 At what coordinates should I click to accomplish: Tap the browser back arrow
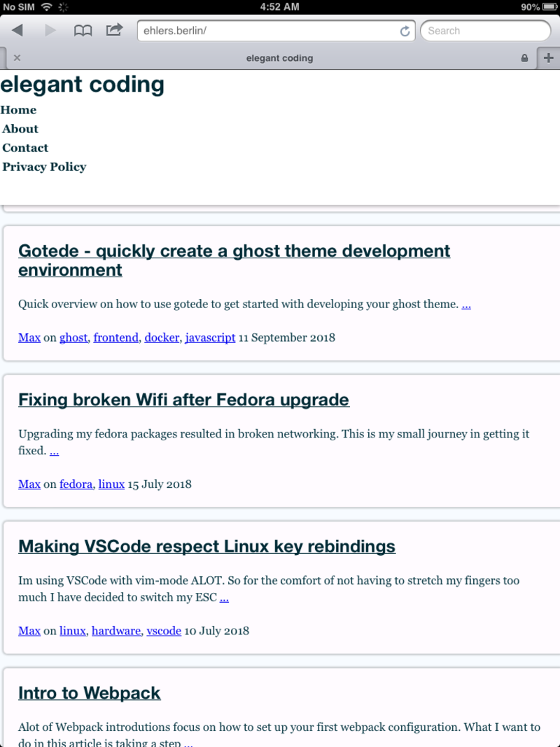coord(17,30)
